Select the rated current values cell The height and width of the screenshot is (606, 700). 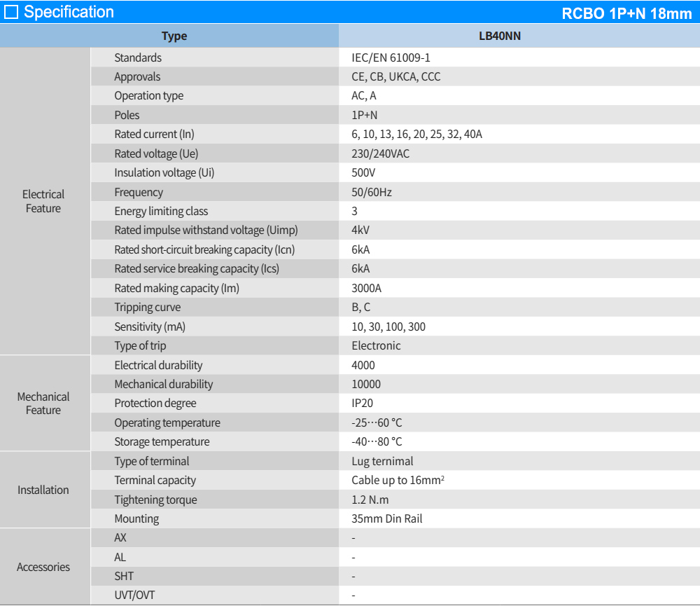[416, 135]
